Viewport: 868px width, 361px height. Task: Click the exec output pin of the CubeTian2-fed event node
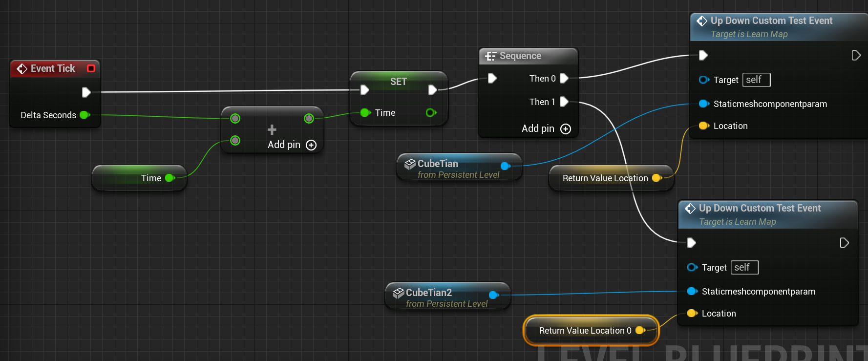pyautogui.click(x=844, y=243)
